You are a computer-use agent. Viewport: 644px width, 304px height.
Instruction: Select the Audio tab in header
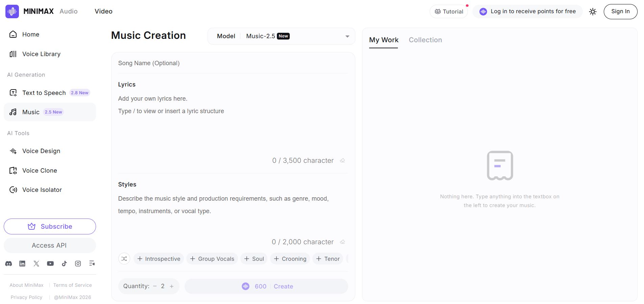69,11
